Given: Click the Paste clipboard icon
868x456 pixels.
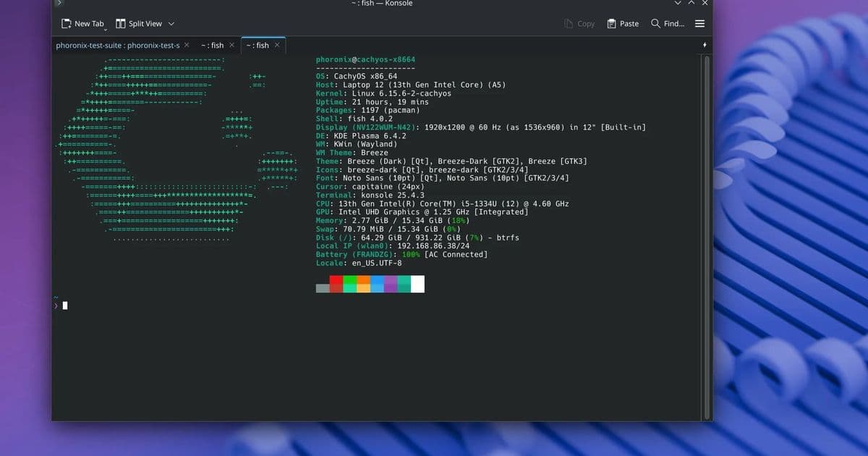Looking at the screenshot, I should [611, 24].
